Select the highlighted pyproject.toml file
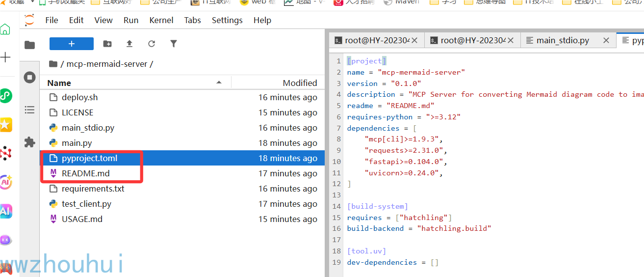The height and width of the screenshot is (277, 644). pyautogui.click(x=182, y=158)
